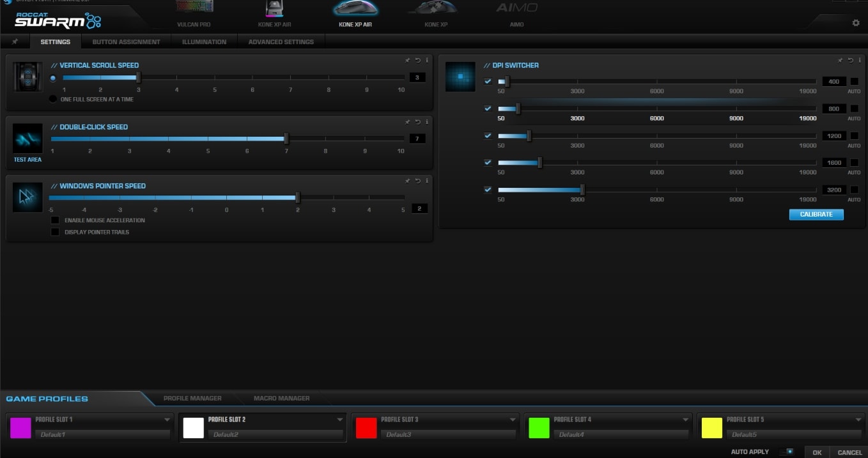Open the AIMO device section
Image resolution: width=868 pixels, height=458 pixels.
[x=517, y=15]
